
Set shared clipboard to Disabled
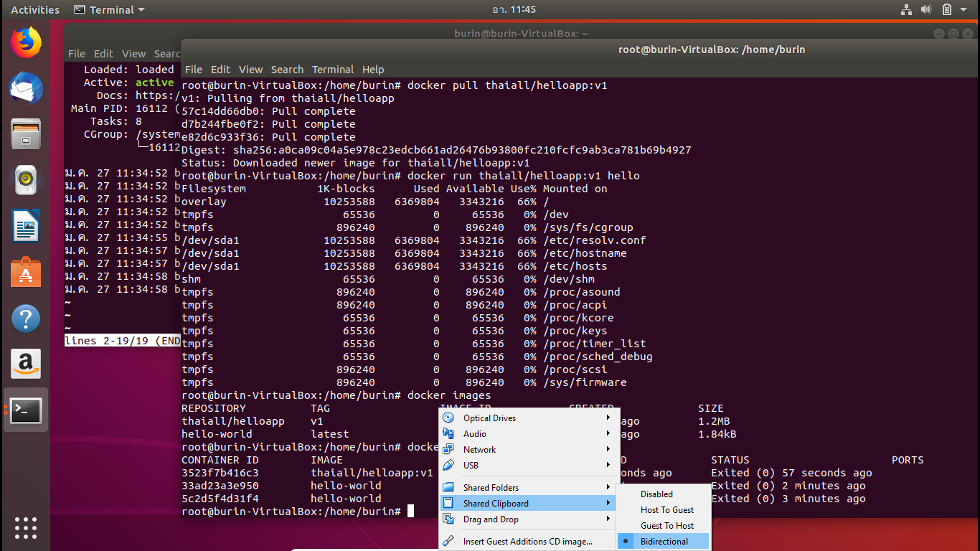pyautogui.click(x=656, y=494)
